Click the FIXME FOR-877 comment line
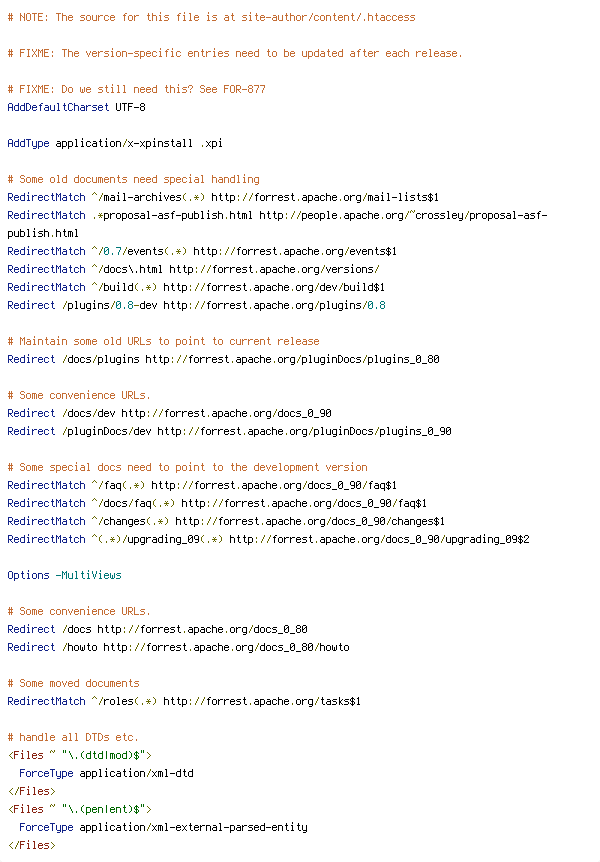This screenshot has height=862, width=600. 136,89
